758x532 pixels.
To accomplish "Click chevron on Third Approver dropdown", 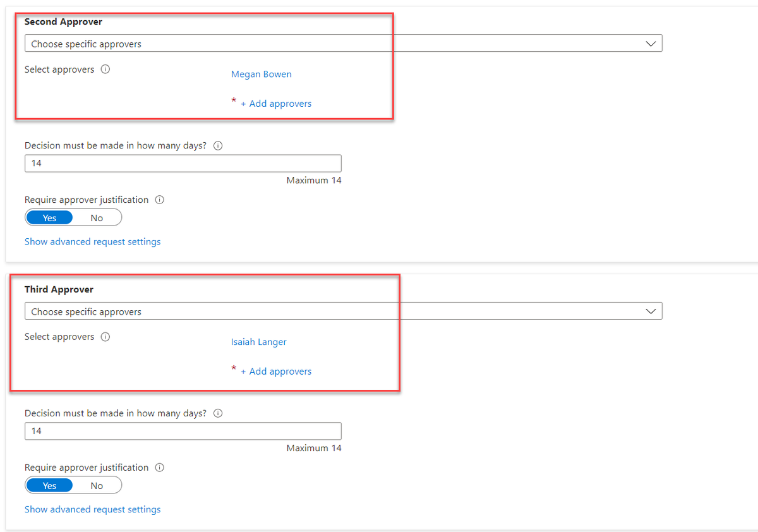I will pos(651,311).
